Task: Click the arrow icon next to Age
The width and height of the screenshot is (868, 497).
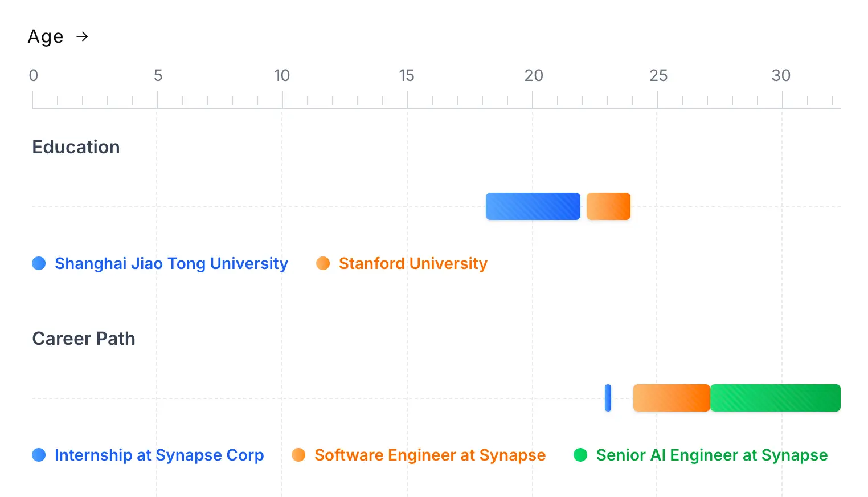Action: point(83,37)
